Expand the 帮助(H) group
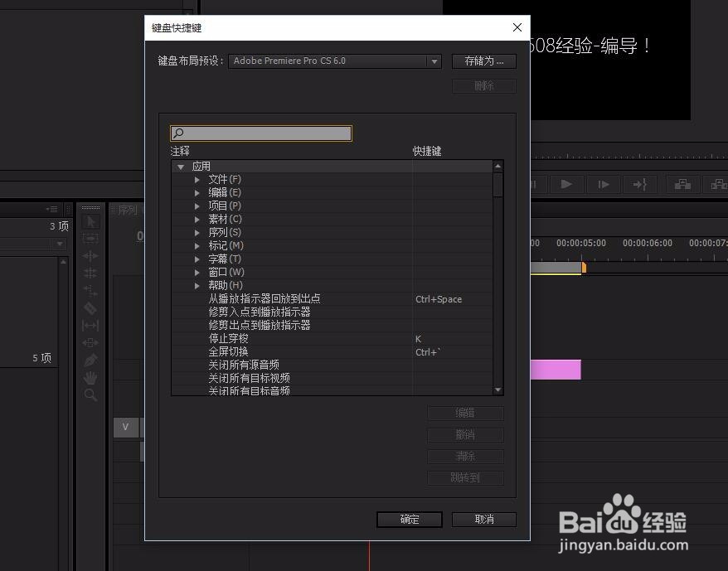The image size is (728, 571). 197,285
